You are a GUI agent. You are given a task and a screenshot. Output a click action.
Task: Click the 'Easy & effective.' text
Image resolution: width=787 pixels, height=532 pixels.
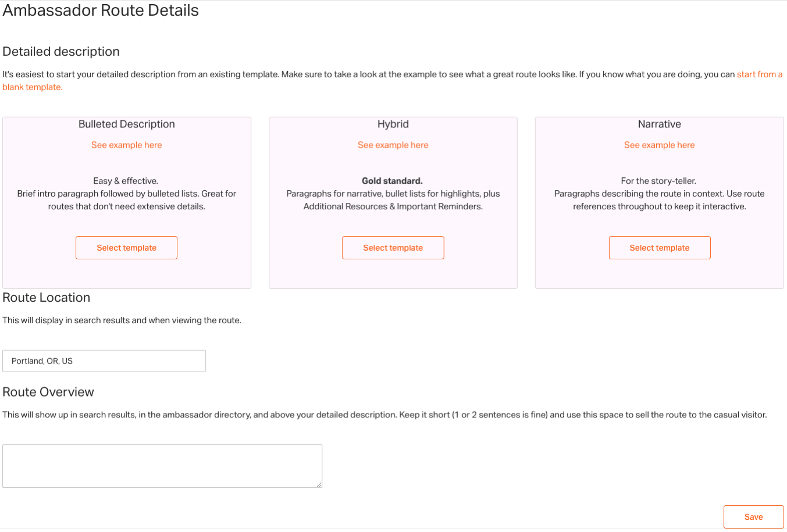pyautogui.click(x=126, y=181)
